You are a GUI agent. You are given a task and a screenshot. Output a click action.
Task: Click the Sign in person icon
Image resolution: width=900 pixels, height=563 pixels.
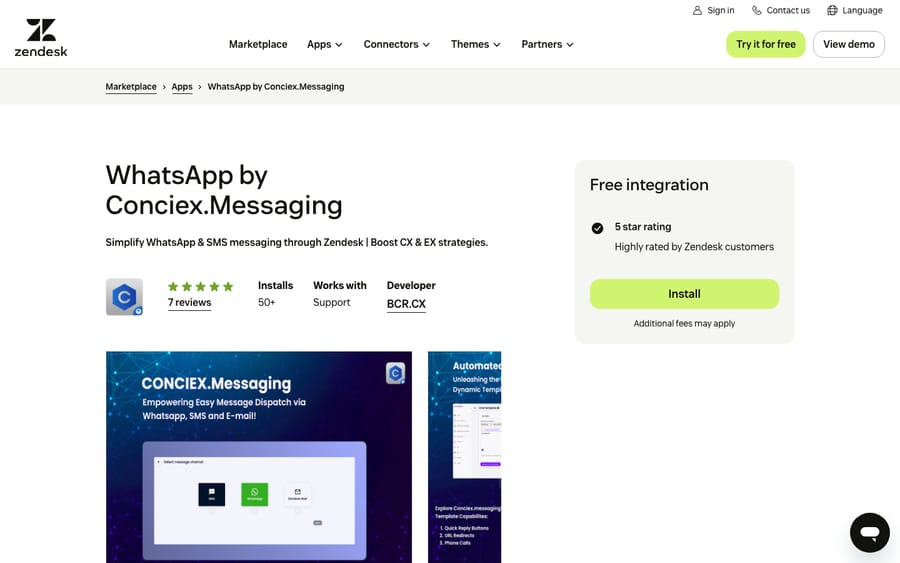697,10
